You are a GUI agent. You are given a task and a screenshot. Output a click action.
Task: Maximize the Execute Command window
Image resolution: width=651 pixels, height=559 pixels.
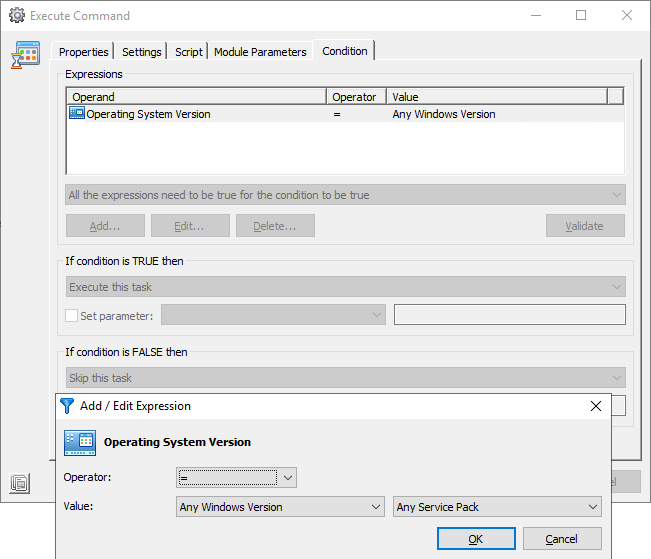[x=581, y=16]
